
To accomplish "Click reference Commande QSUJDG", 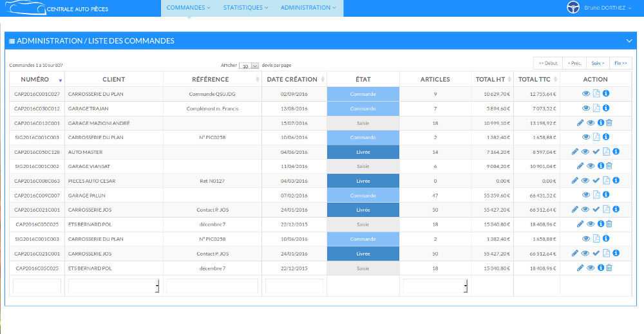I will click(213, 94).
